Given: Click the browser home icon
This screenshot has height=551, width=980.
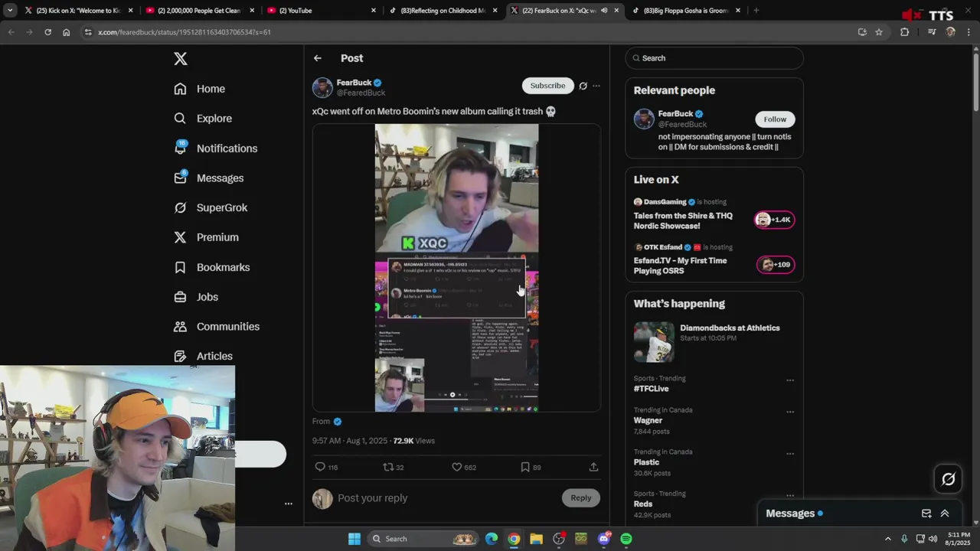Looking at the screenshot, I should pos(67,32).
